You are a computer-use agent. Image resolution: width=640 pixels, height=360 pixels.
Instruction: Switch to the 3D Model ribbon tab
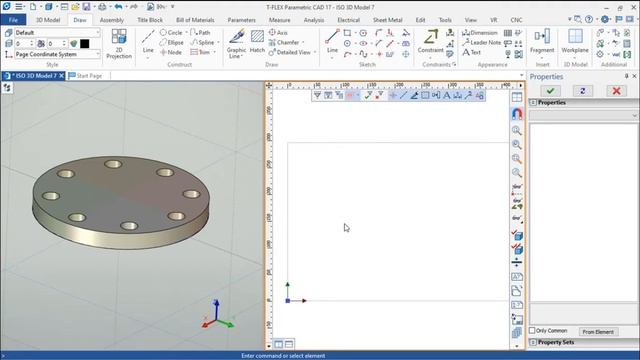[48, 20]
